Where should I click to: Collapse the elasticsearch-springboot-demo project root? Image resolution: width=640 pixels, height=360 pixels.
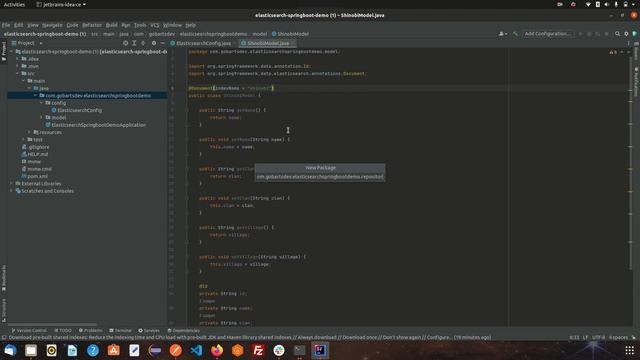click(x=11, y=52)
